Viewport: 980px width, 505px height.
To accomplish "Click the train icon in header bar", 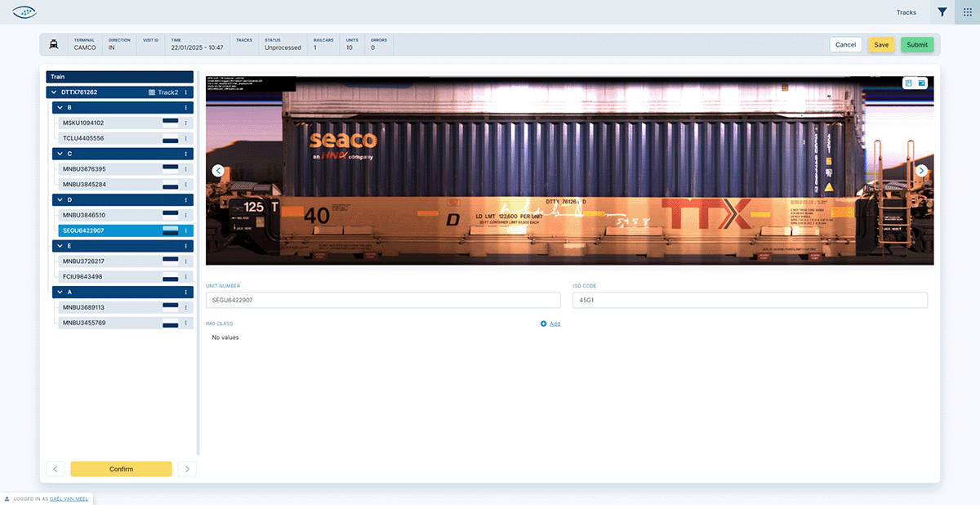I will click(x=54, y=44).
